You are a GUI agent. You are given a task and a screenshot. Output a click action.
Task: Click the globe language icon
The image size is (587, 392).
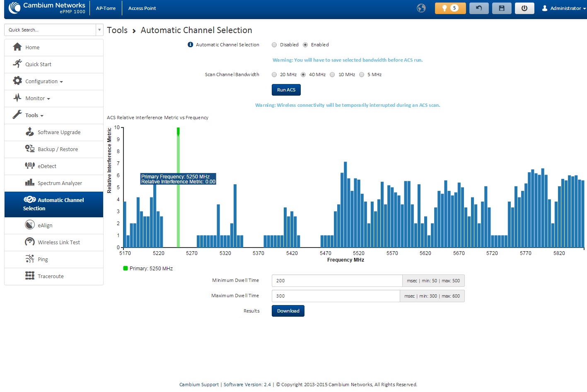click(x=421, y=8)
